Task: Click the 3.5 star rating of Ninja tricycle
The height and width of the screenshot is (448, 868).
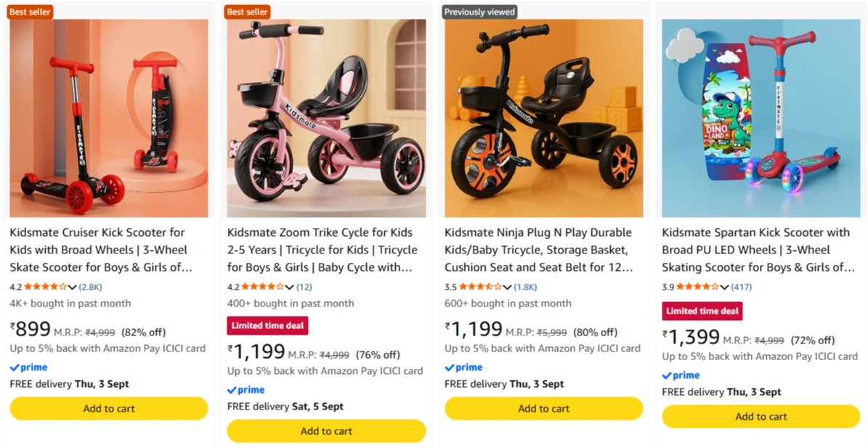Action: 481,287
